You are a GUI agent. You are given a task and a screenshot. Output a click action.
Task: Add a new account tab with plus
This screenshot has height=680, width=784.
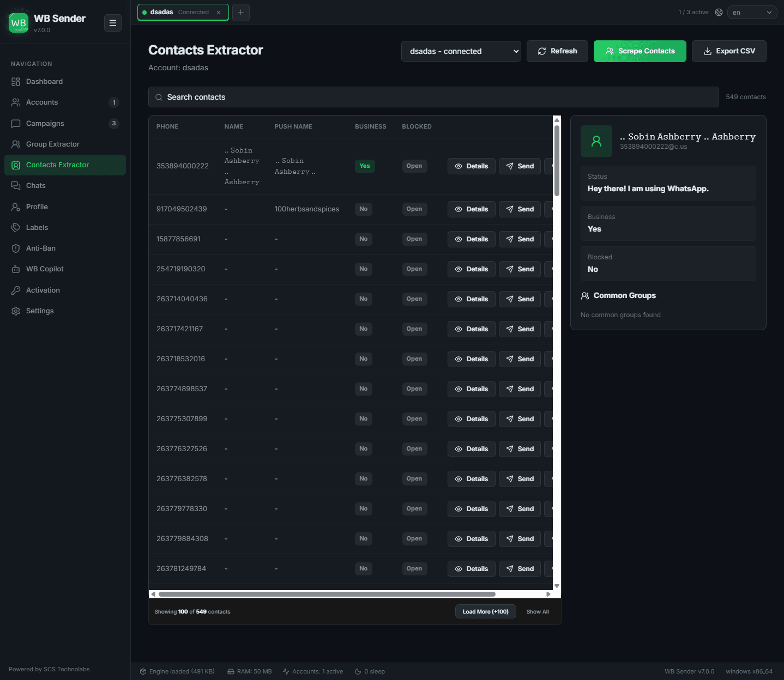[241, 13]
